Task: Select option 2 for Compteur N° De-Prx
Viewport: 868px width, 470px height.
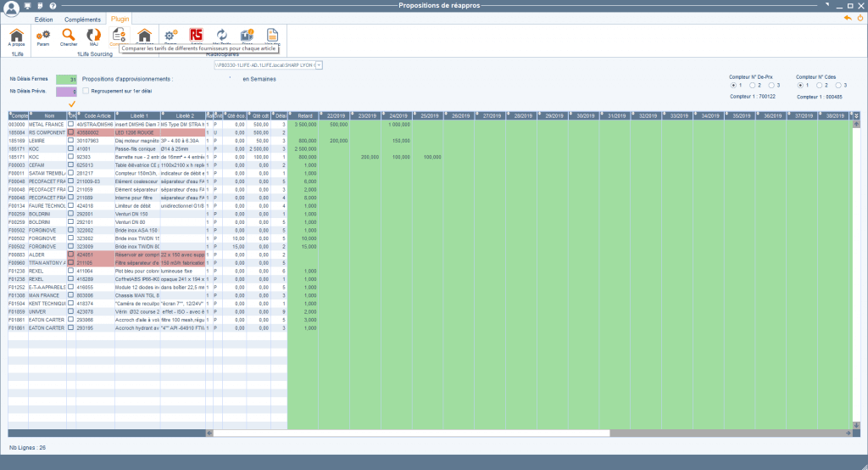Action: pos(754,85)
